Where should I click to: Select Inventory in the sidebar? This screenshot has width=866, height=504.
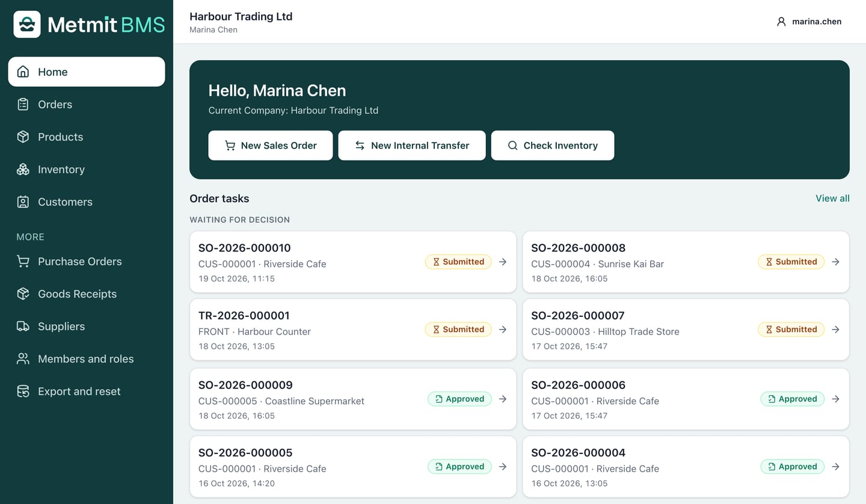point(87,169)
